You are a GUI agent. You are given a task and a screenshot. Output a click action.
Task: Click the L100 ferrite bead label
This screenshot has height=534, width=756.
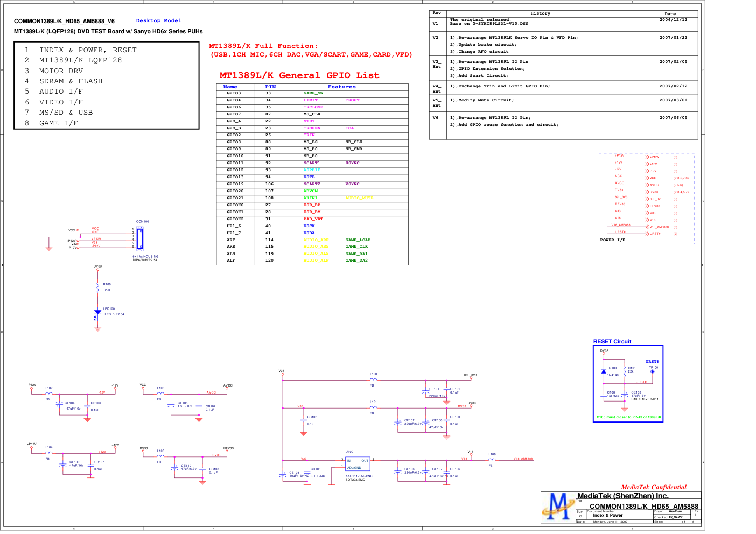tap(373, 374)
